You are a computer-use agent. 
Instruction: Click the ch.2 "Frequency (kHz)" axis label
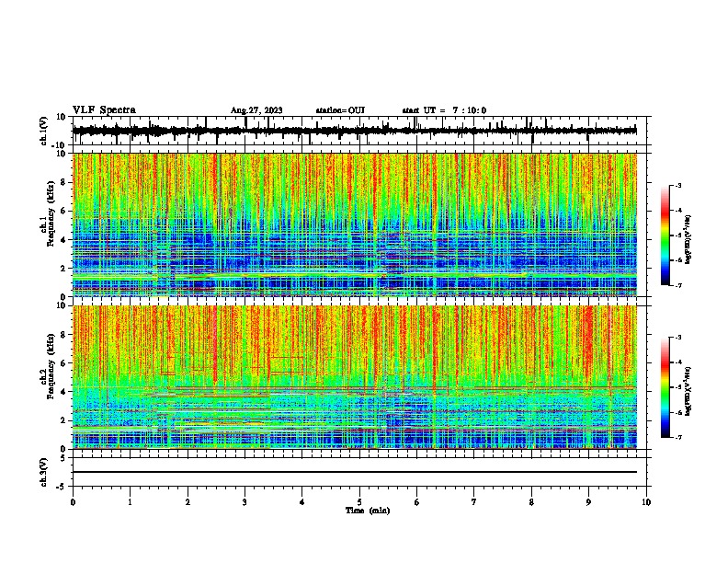pyautogui.click(x=51, y=366)
